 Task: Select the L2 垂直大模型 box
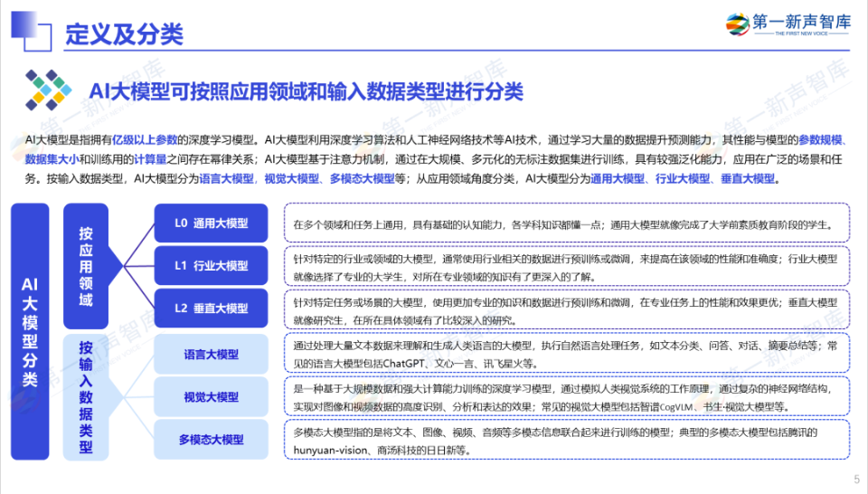click(x=211, y=309)
